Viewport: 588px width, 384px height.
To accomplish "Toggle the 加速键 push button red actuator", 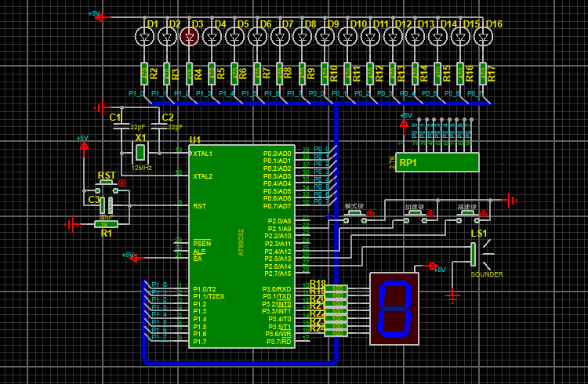I will (x=430, y=213).
